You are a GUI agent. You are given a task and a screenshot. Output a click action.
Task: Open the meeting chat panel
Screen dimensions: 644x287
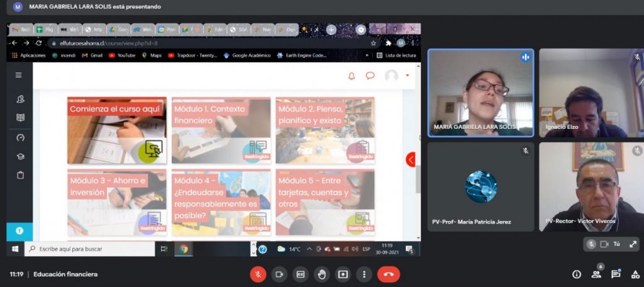coord(616,274)
